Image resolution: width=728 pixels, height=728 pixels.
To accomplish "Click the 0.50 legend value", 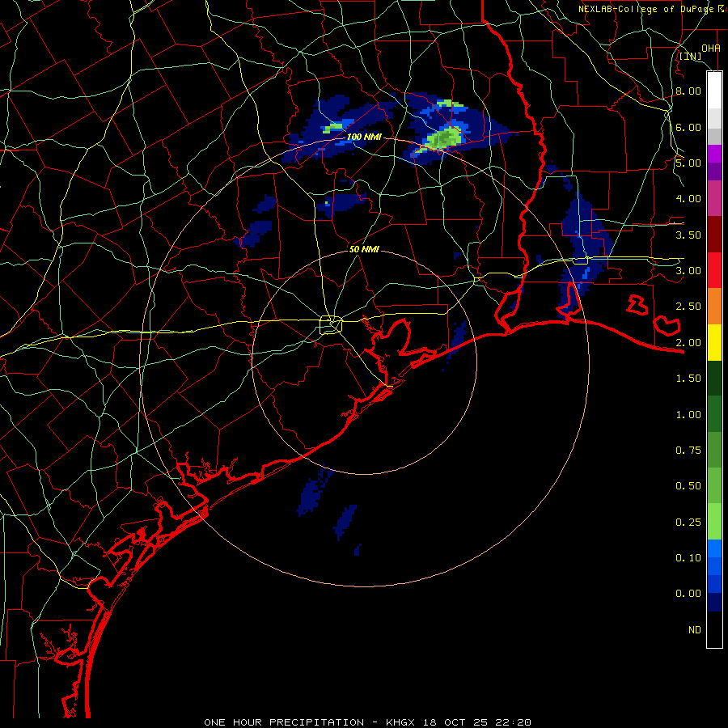I will point(688,486).
